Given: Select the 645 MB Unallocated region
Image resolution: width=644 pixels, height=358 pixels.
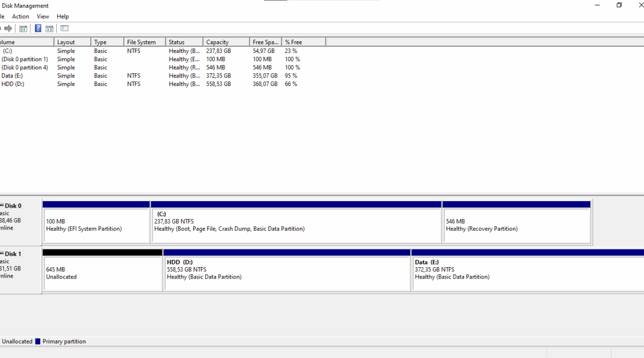Looking at the screenshot, I should point(102,273).
